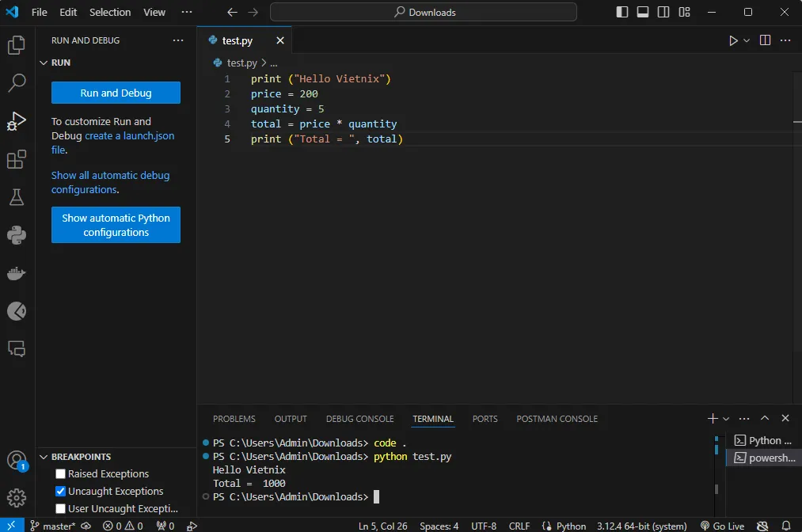Screen dimensions: 802x532
Task: Open the Extensions view icon
Action: (17, 159)
